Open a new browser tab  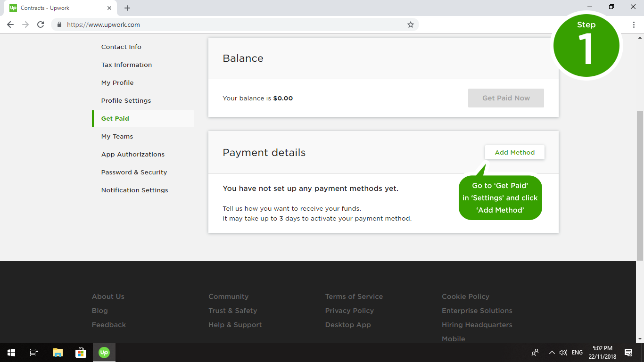coord(127,8)
